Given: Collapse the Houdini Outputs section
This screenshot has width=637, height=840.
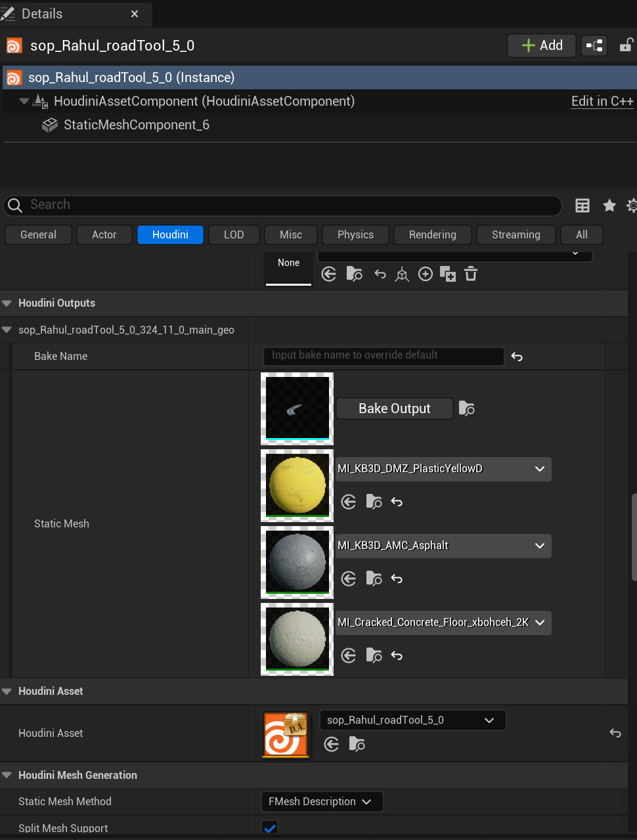Looking at the screenshot, I should pos(7,303).
